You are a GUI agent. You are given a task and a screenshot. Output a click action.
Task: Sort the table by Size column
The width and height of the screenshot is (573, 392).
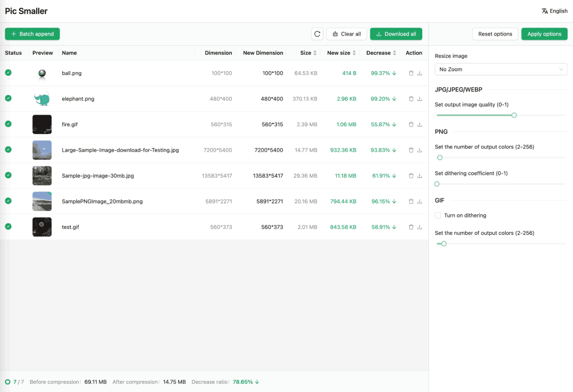pyautogui.click(x=308, y=53)
